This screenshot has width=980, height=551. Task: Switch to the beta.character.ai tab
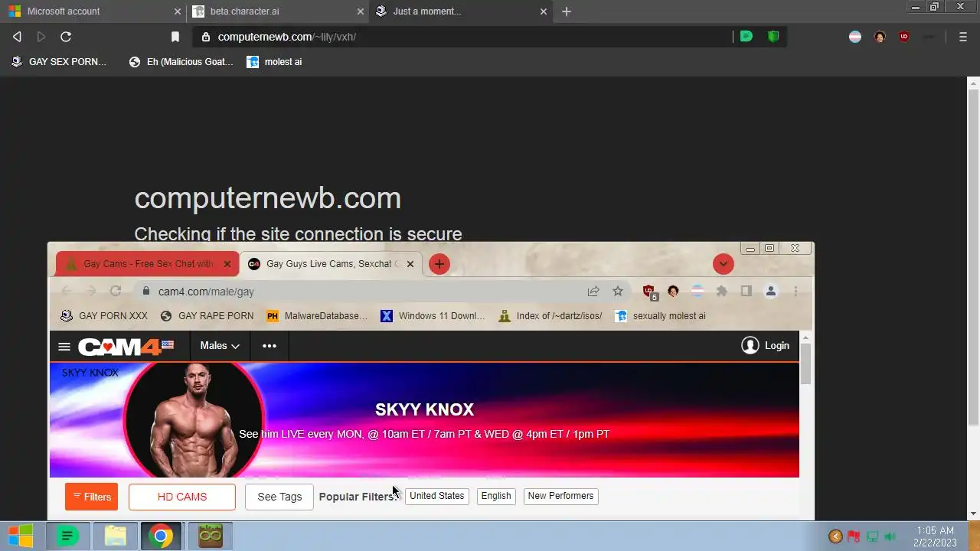(279, 11)
